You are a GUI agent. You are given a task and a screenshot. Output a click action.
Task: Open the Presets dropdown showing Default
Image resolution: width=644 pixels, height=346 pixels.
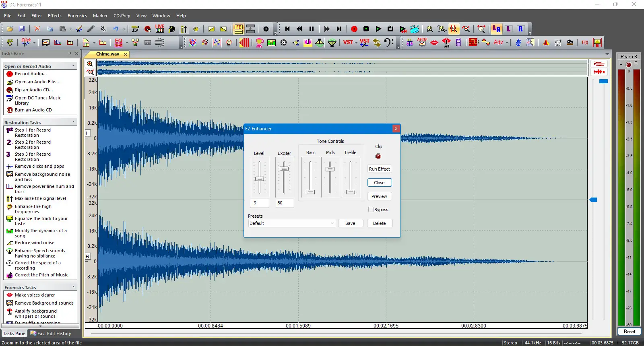coord(292,223)
